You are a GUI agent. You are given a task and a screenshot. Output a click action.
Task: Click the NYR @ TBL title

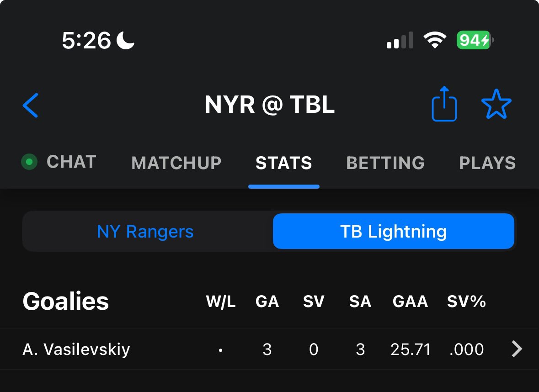coord(270,105)
